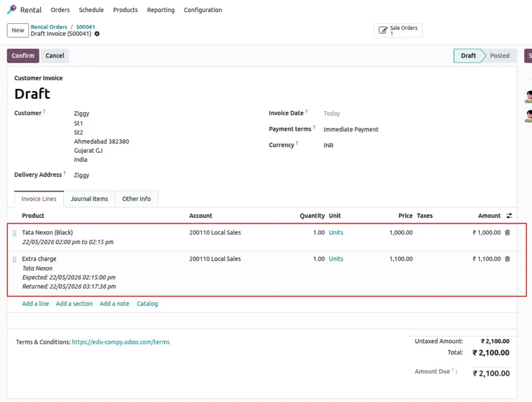
Task: Click the Invoice Date field showing Today
Action: [331, 113]
